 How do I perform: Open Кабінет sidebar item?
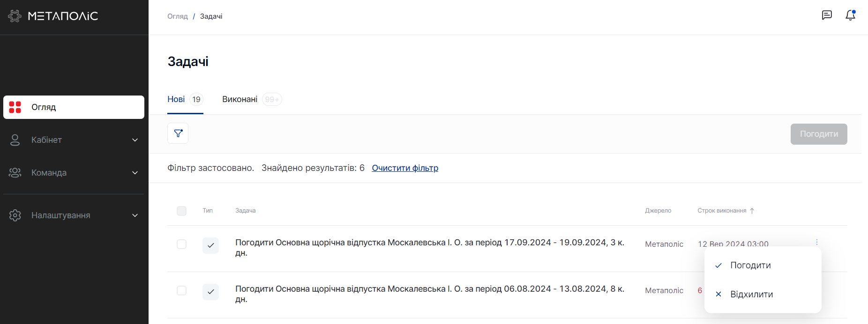(74, 140)
